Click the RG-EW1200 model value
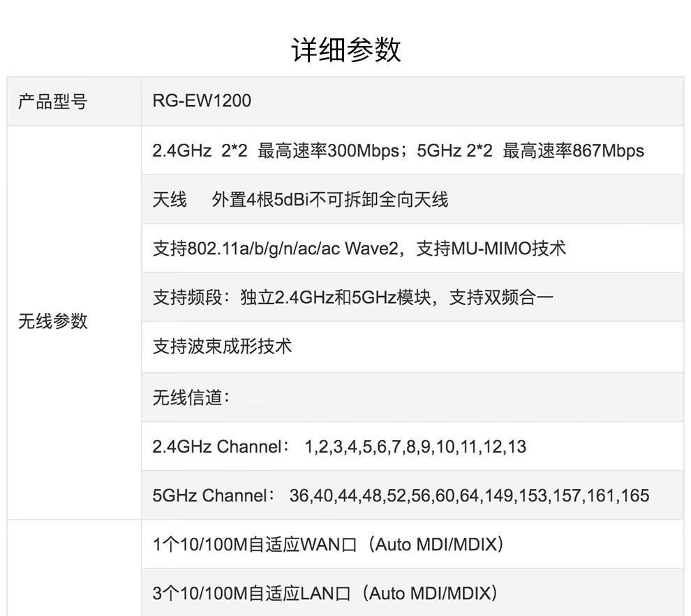This screenshot has height=616, width=691. (202, 101)
